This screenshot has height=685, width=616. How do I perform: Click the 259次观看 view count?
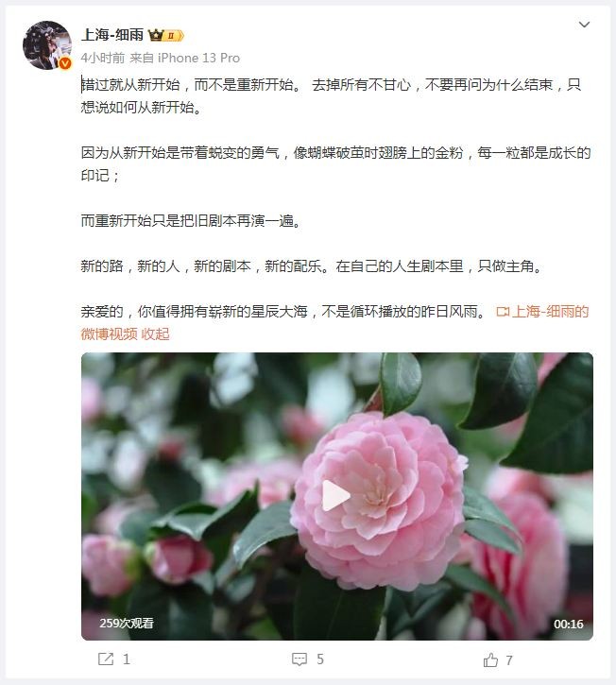(127, 623)
